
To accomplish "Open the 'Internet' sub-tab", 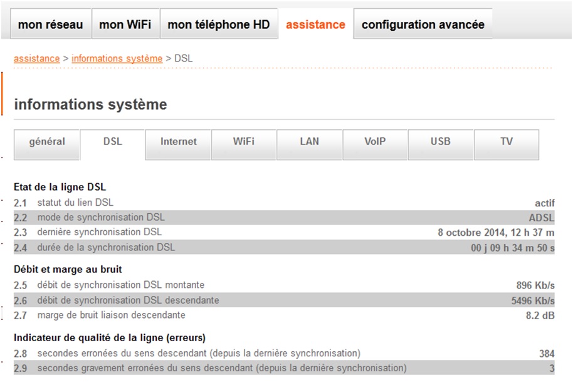I will [178, 142].
